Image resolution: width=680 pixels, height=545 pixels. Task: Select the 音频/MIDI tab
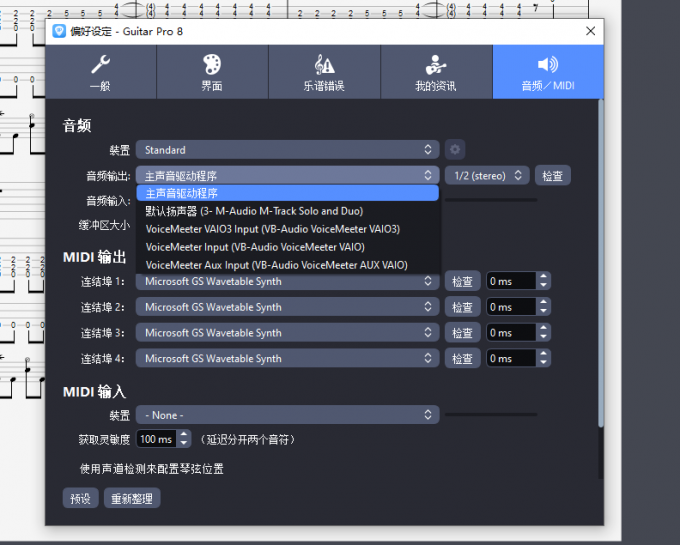548,72
